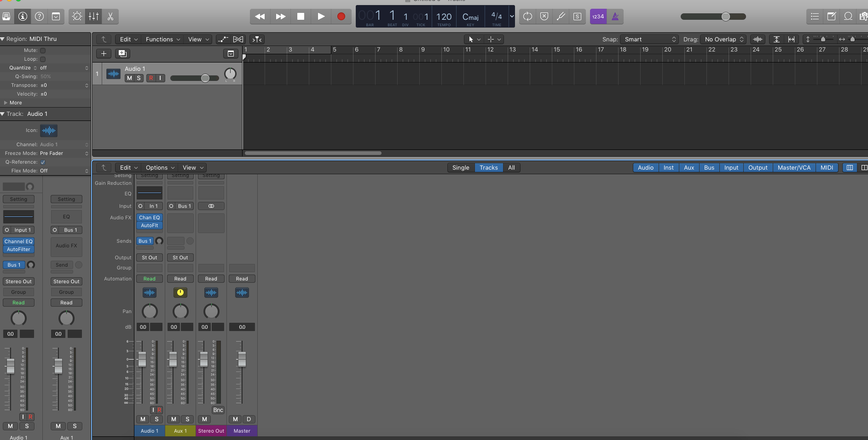Open the Snap dropdown set to Smart
Viewport: 868px width, 440px height.
(x=649, y=39)
